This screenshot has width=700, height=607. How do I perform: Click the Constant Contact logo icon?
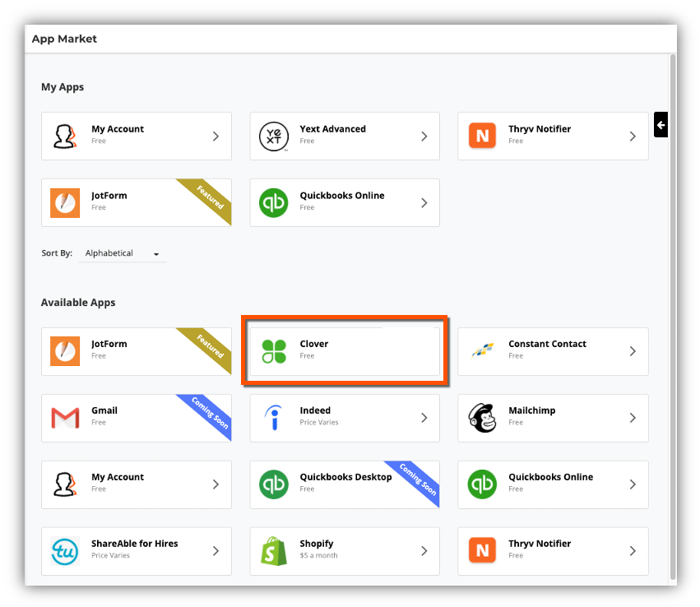482,351
